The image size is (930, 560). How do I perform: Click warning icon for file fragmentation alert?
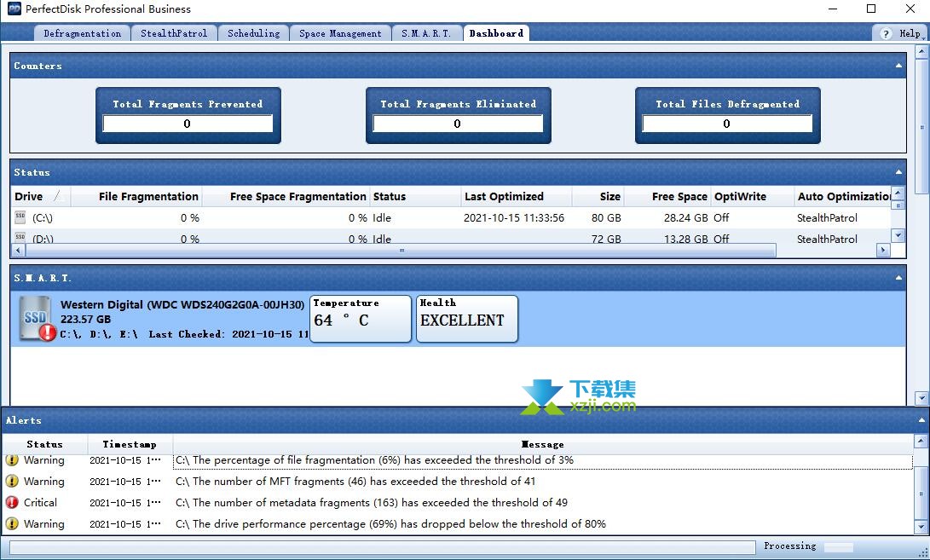12,459
